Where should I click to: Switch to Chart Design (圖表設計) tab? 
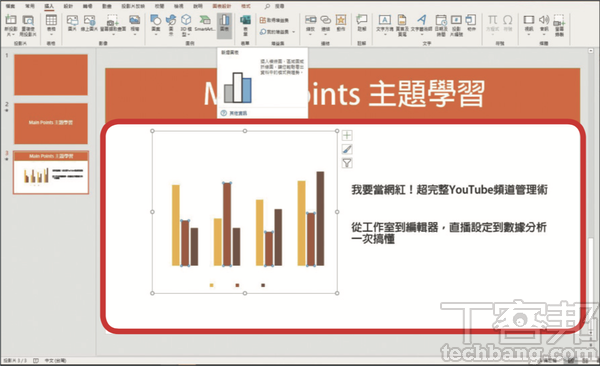[x=222, y=6]
